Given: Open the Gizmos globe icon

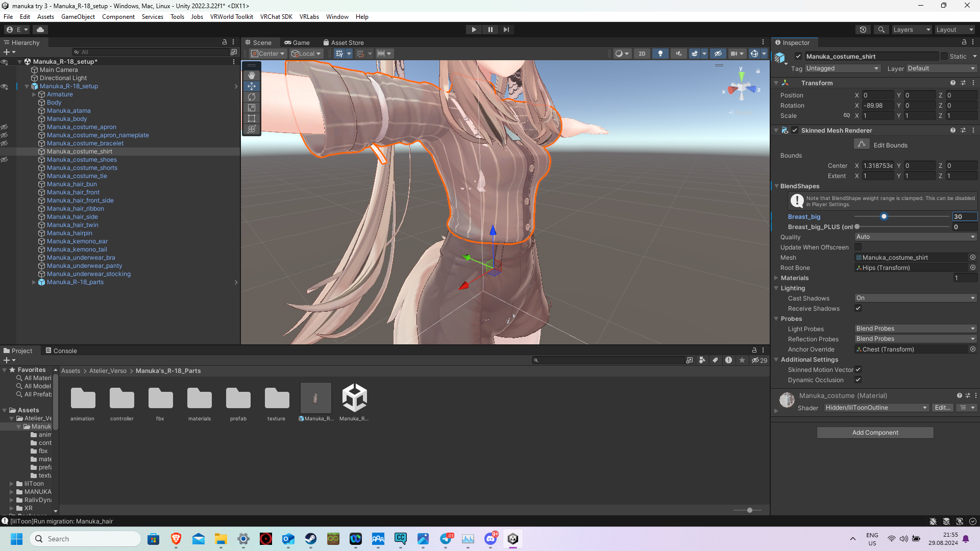Looking at the screenshot, I should pyautogui.click(x=754, y=54).
